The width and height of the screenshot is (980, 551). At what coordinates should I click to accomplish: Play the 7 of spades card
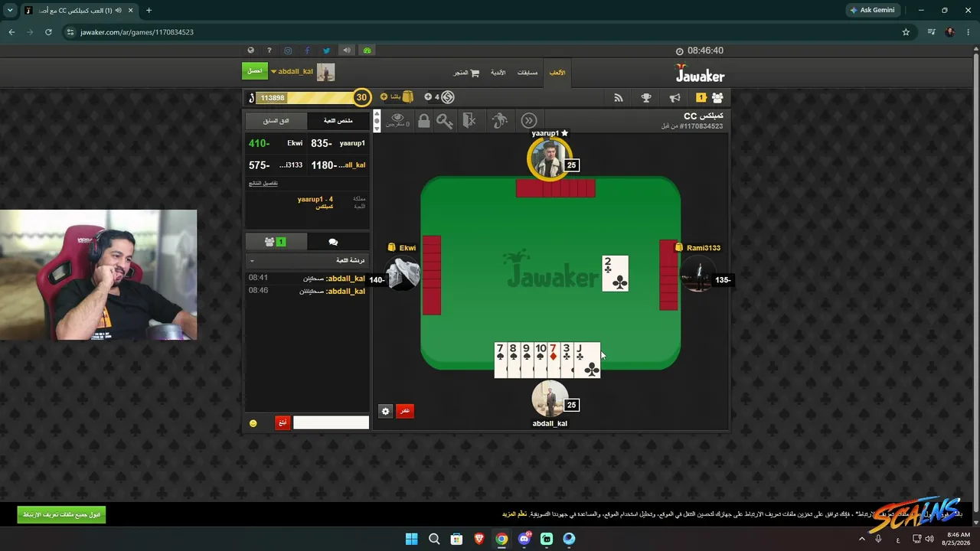501,360
